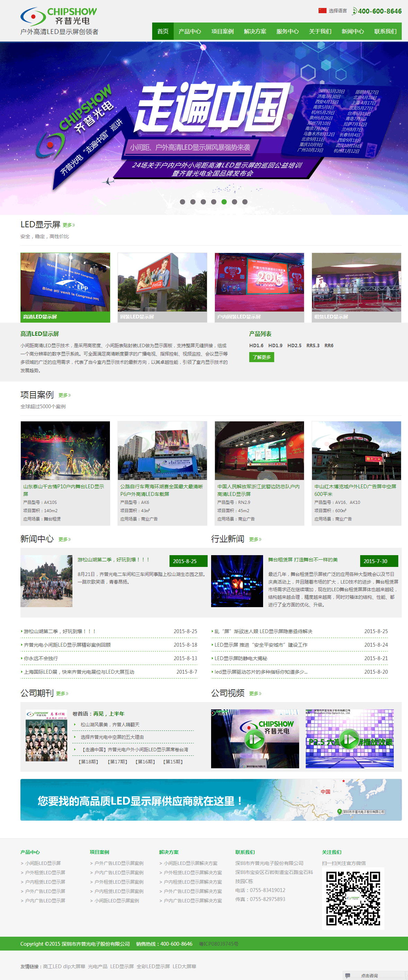Click the China flag language icon
This screenshot has width=408, height=980.
(322, 11)
